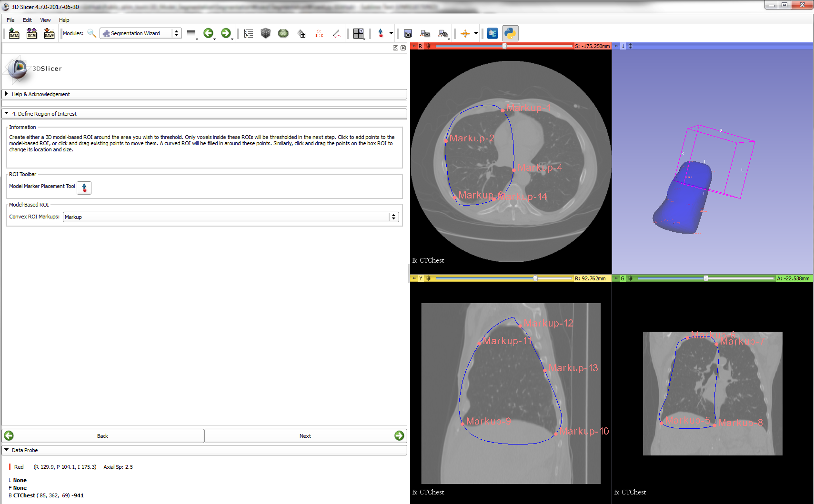Toggle the pin on the Green slice view

tap(616, 278)
